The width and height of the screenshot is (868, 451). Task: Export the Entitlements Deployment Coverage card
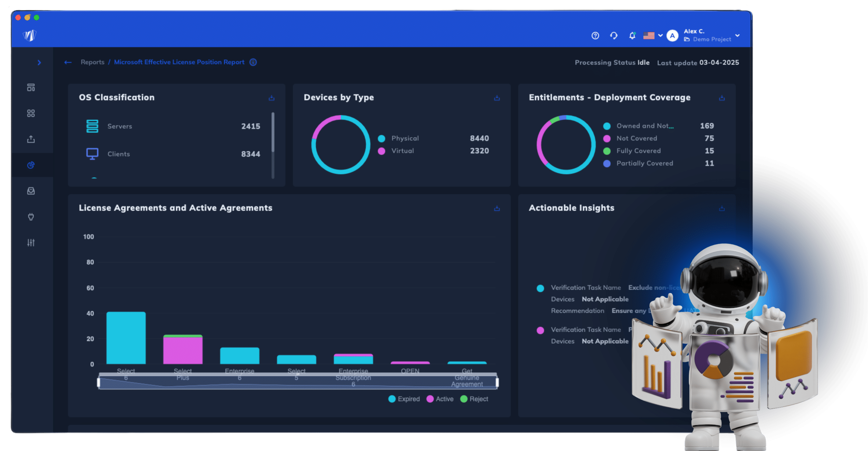722,98
